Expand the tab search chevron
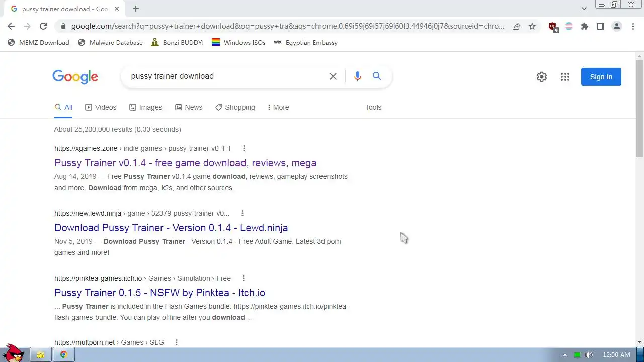 tap(584, 9)
